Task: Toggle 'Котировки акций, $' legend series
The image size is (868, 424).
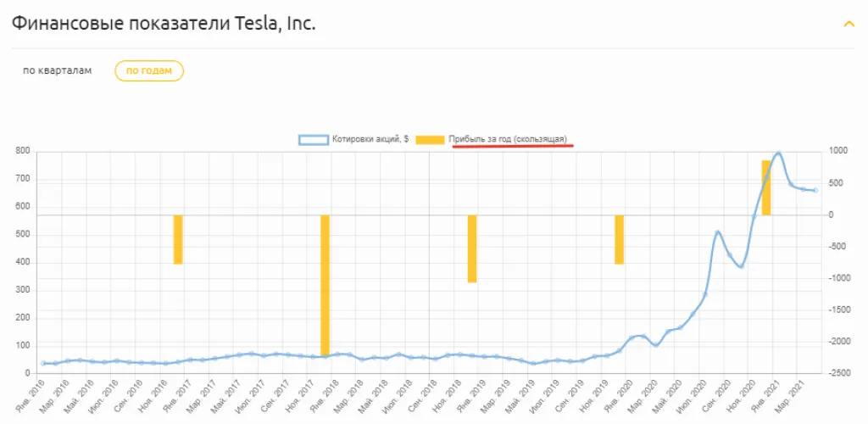Action: click(369, 139)
